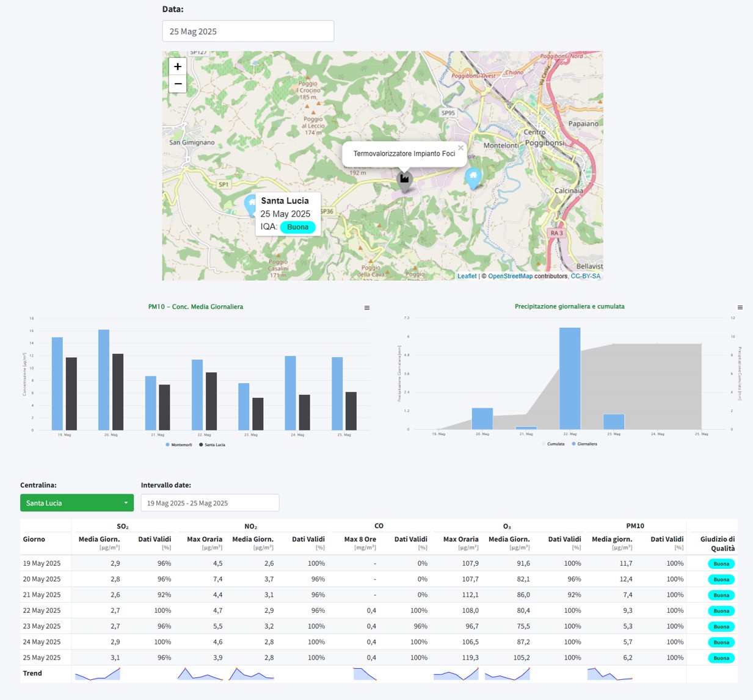Toggle Santa Lucia series in PM10 legend
This screenshot has width=753, height=700.
pos(212,445)
